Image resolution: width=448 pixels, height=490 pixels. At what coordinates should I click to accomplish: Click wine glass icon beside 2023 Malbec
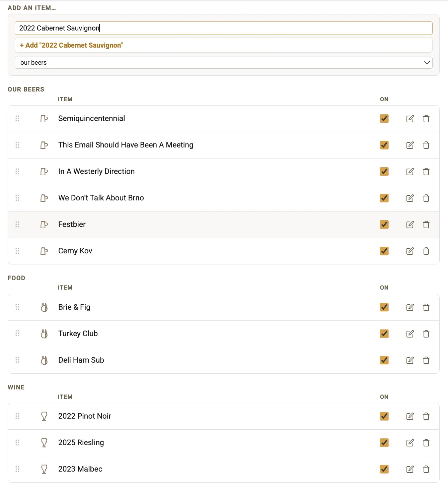click(44, 469)
